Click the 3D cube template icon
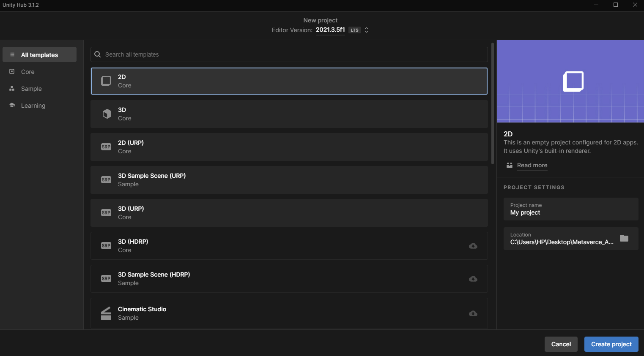This screenshot has width=644, height=356. coord(107,114)
